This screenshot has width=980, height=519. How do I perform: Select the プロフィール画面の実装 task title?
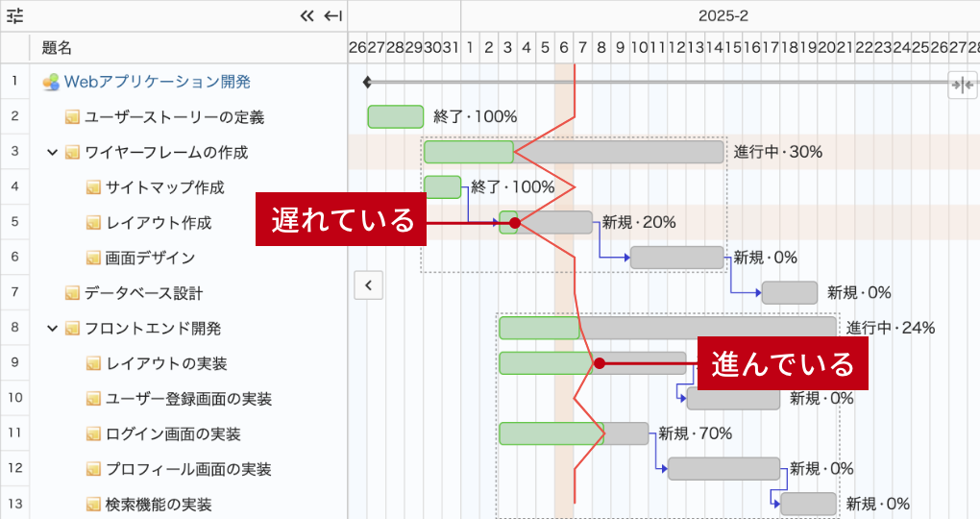[188, 469]
